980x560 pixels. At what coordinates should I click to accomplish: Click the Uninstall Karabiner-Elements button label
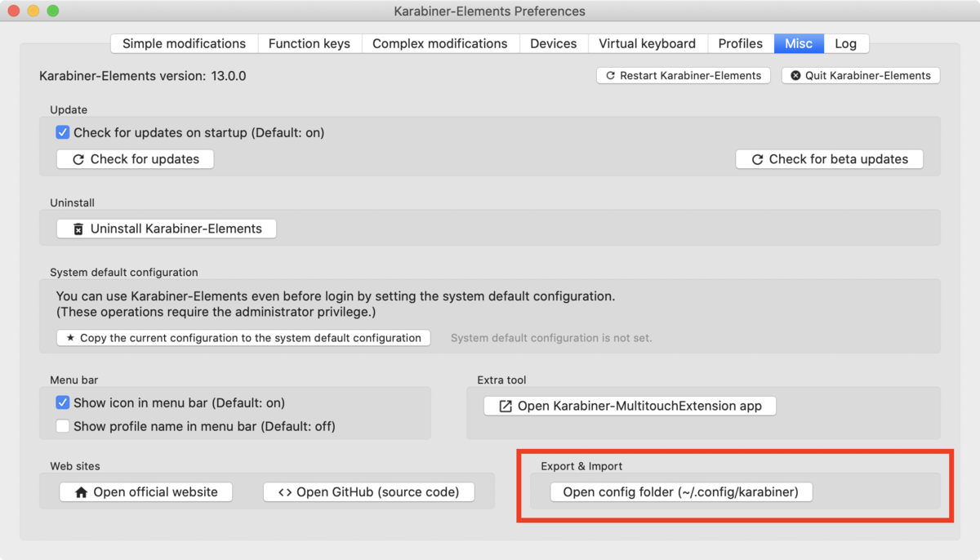pos(176,229)
